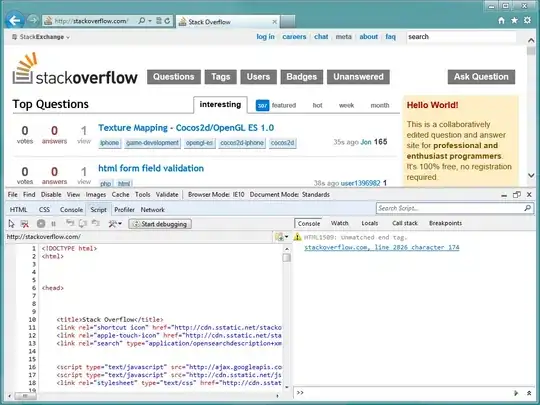This screenshot has height=405, width=540.
Task: Switch to the Breakpoints pane tab
Action: click(x=445, y=223)
